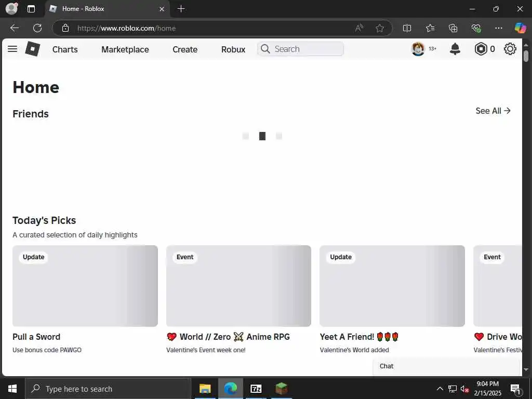The width and height of the screenshot is (532, 399).
Task: Open the notifications bell
Action: pos(455,49)
